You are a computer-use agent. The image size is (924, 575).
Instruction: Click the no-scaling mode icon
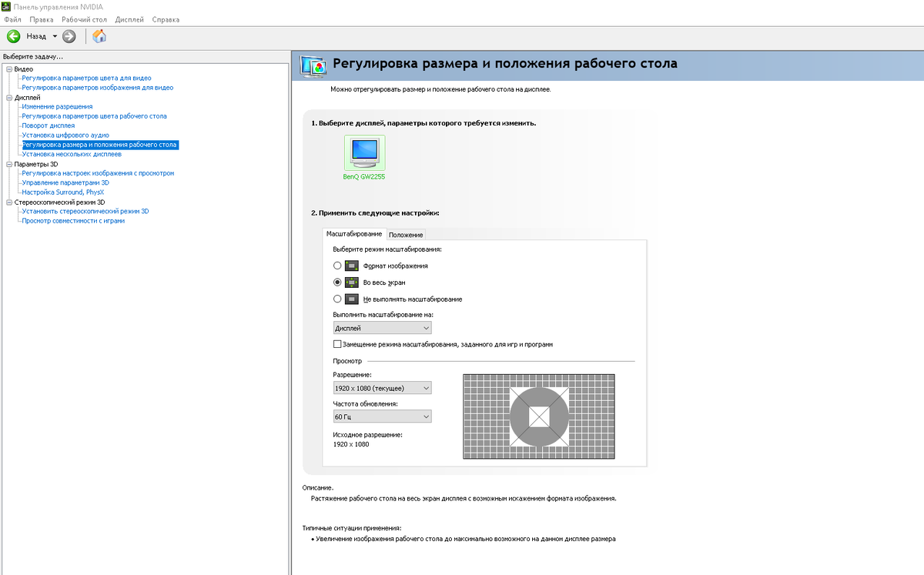(352, 299)
